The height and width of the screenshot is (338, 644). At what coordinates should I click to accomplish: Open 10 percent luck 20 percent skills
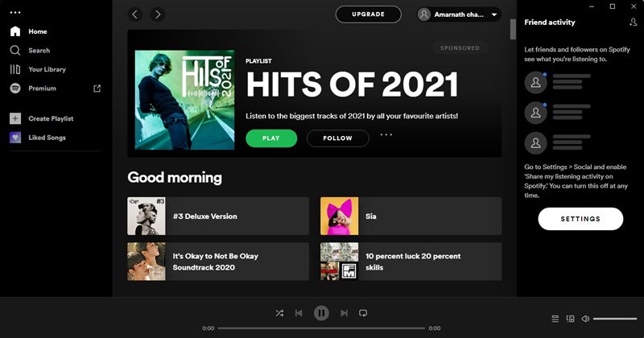tap(411, 262)
